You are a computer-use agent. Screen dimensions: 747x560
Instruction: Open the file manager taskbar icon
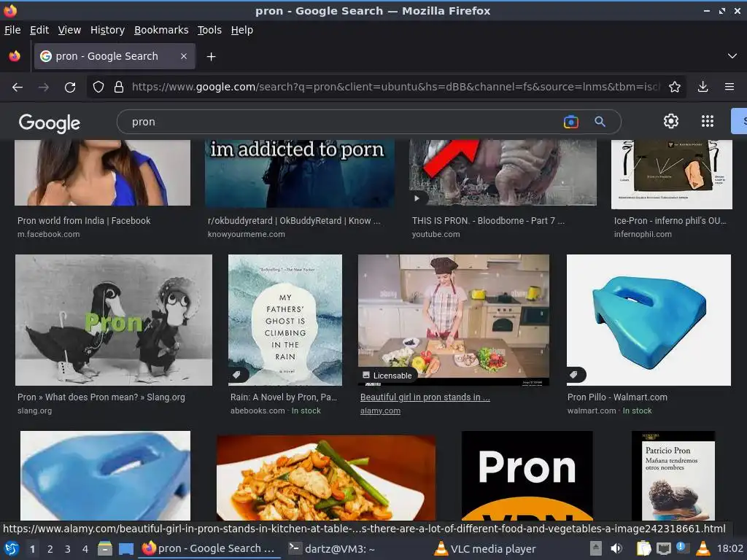pyautogui.click(x=105, y=548)
